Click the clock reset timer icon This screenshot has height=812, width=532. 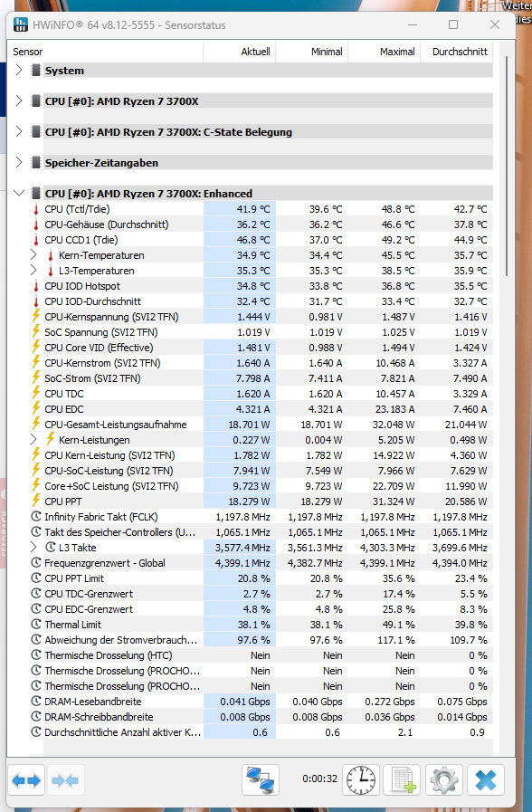(x=361, y=780)
